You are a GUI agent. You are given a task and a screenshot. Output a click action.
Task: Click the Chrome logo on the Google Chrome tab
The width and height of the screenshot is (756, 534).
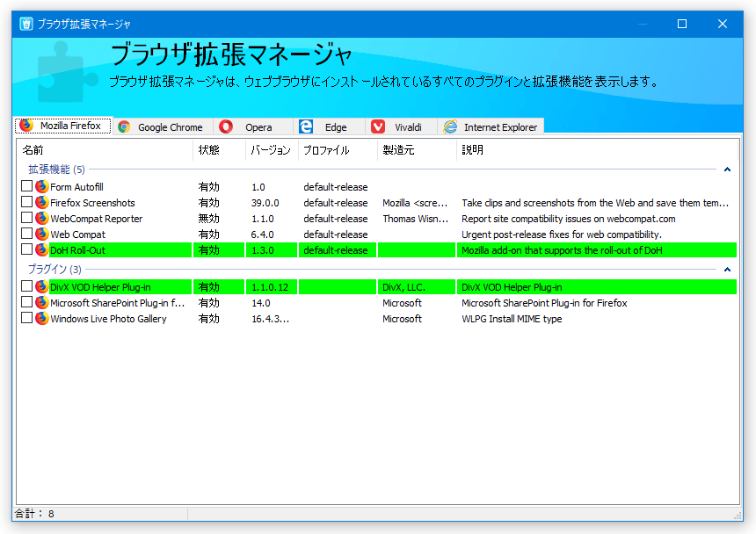pos(124,127)
